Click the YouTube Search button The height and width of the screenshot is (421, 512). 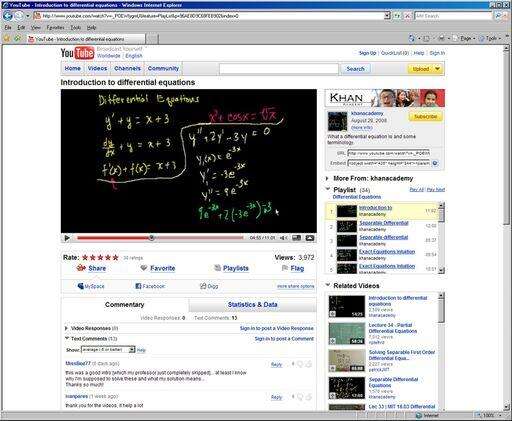point(355,69)
